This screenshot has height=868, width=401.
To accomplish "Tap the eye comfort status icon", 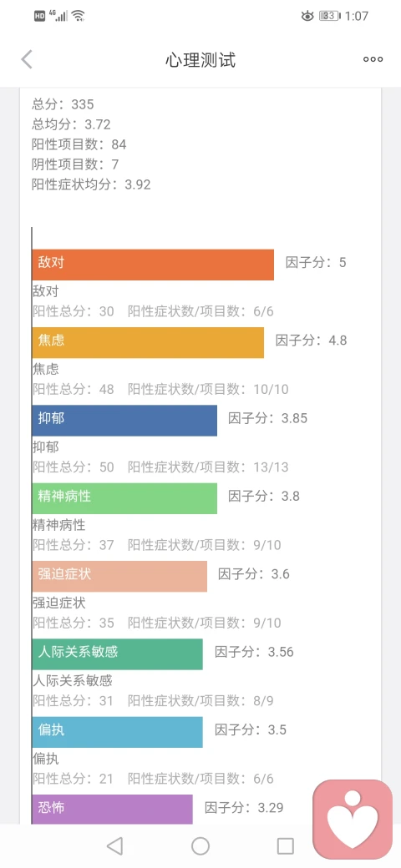I will [307, 16].
